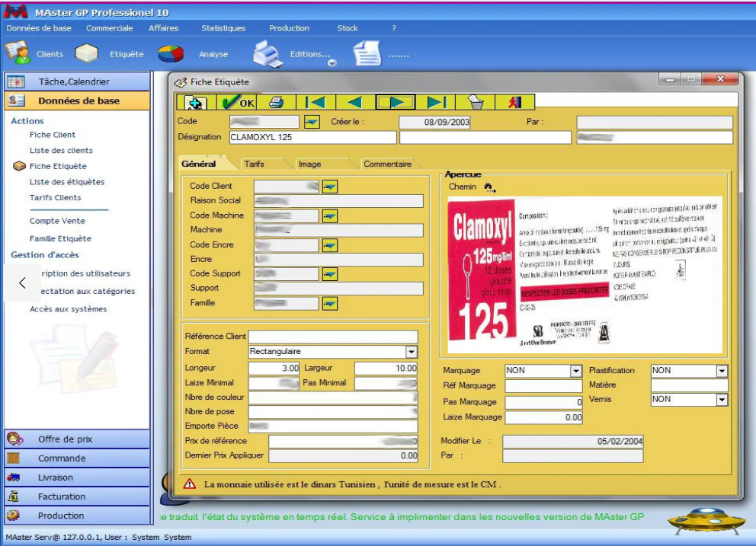Open the Format dropdown showing Rectangulaire
Screen dimensions: 756x546
click(412, 352)
